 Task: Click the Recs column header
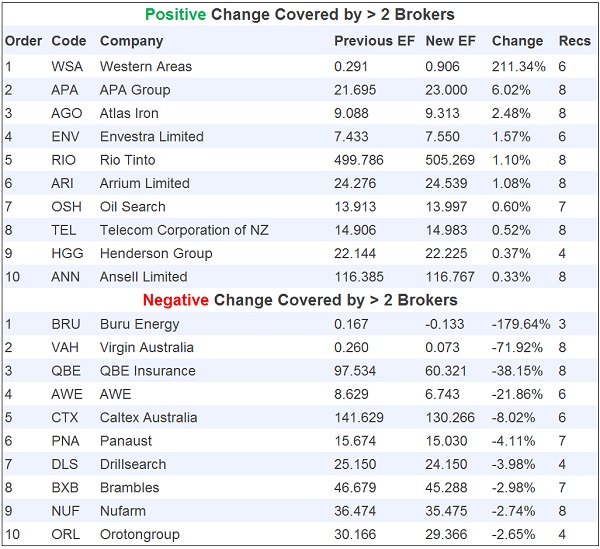tap(573, 41)
